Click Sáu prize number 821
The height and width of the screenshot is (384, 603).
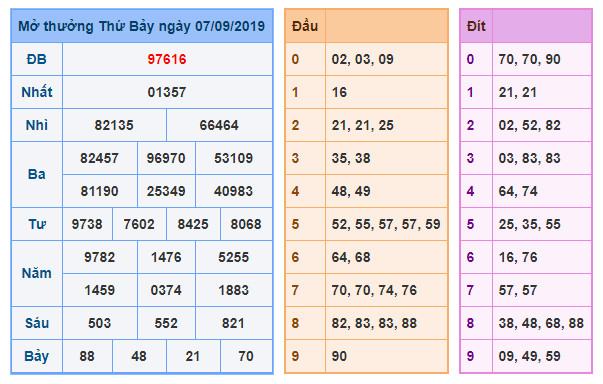(x=233, y=323)
